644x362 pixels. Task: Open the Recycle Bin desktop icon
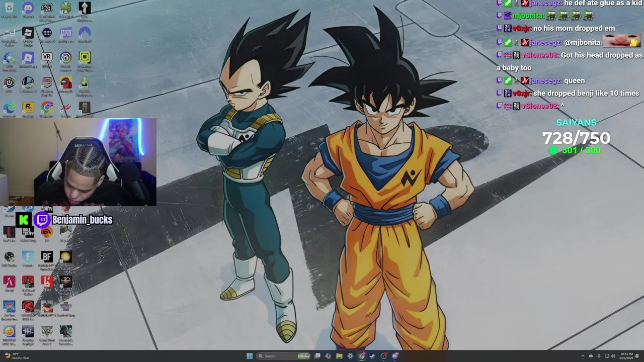click(x=9, y=10)
